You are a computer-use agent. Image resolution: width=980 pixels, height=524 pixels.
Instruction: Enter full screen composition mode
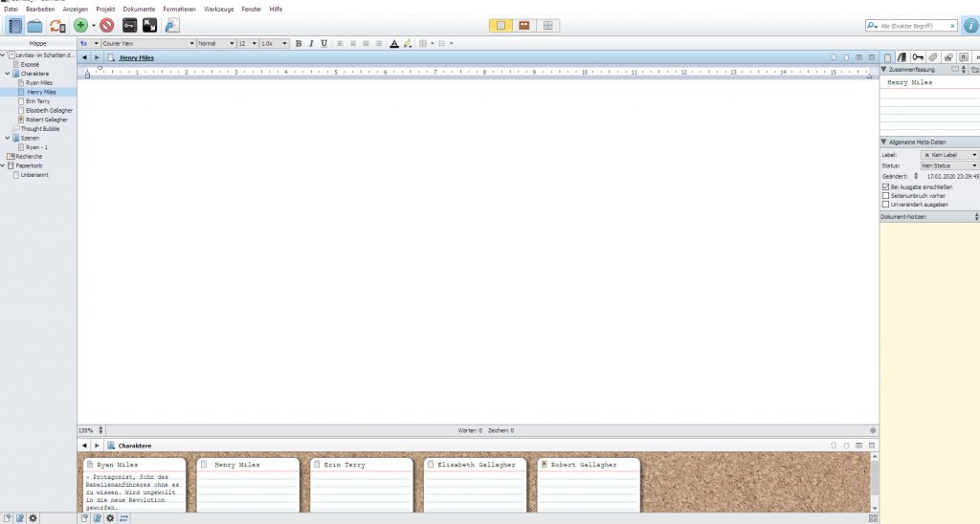coord(150,26)
